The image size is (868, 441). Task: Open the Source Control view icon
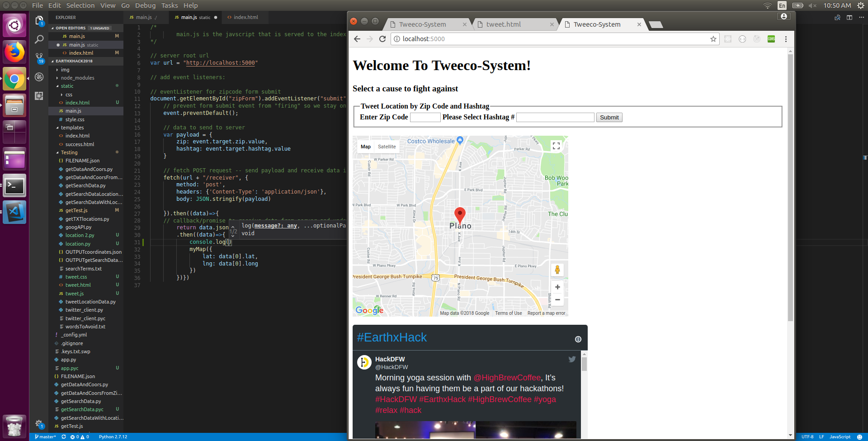(39, 58)
